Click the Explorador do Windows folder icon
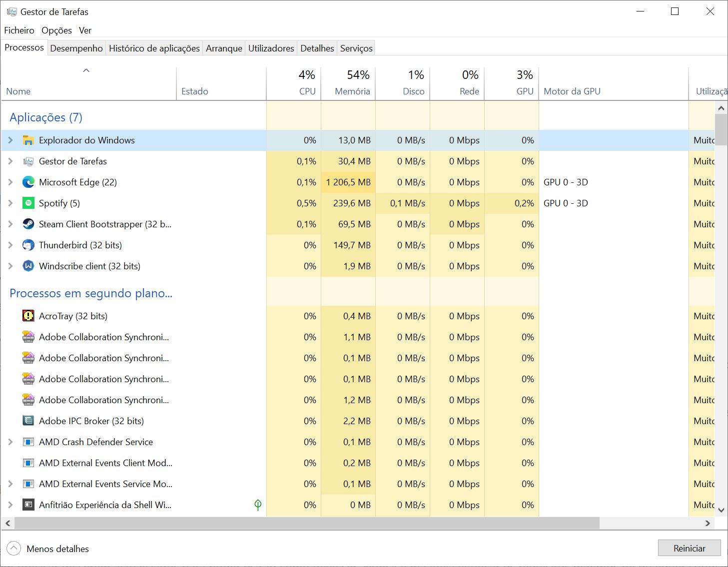728x567 pixels. coord(28,140)
